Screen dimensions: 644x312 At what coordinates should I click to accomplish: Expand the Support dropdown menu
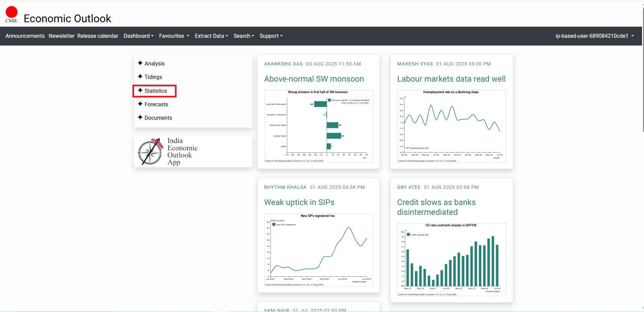[x=271, y=36]
